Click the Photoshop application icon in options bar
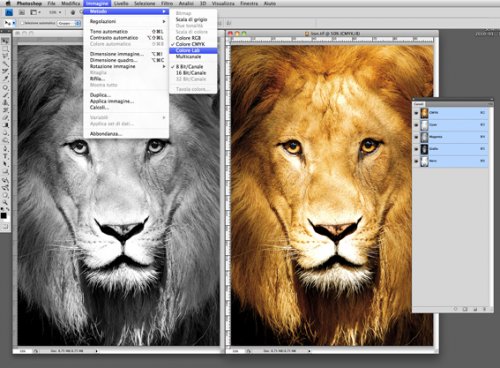Screen dimensions: 500x368 [x=9, y=12]
